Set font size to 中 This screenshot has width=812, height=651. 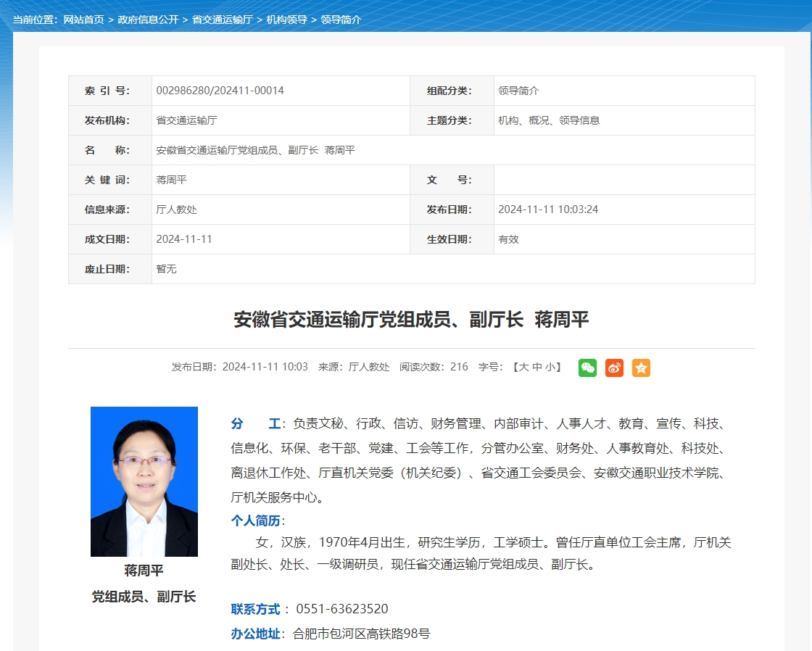click(x=537, y=368)
